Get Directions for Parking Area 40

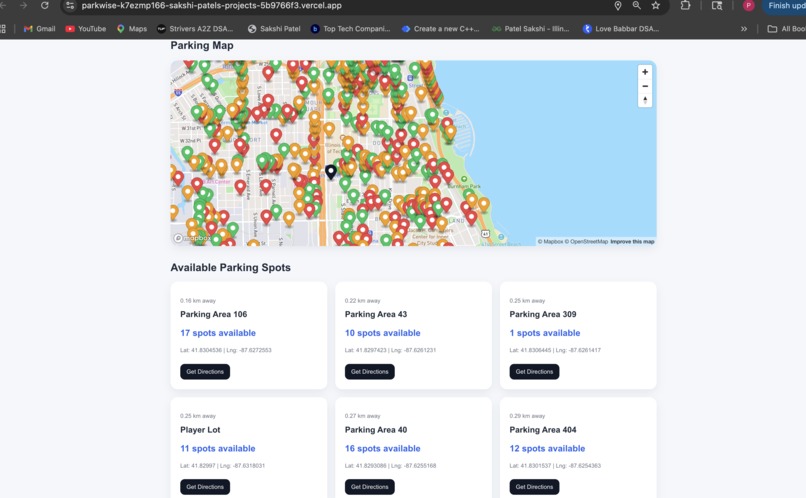[370, 487]
